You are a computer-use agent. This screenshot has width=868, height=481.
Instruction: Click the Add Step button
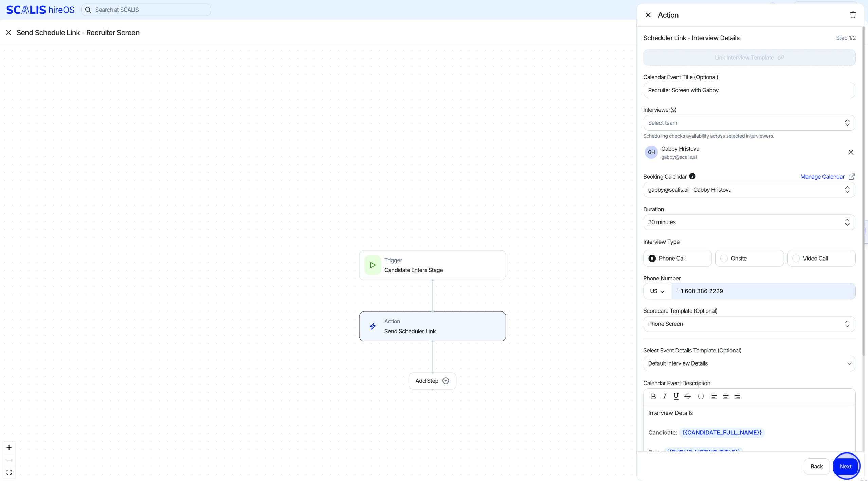pyautogui.click(x=432, y=381)
